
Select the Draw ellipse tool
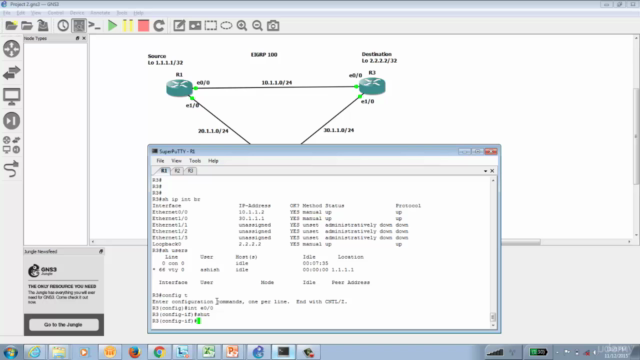pyautogui.click(x=226, y=26)
